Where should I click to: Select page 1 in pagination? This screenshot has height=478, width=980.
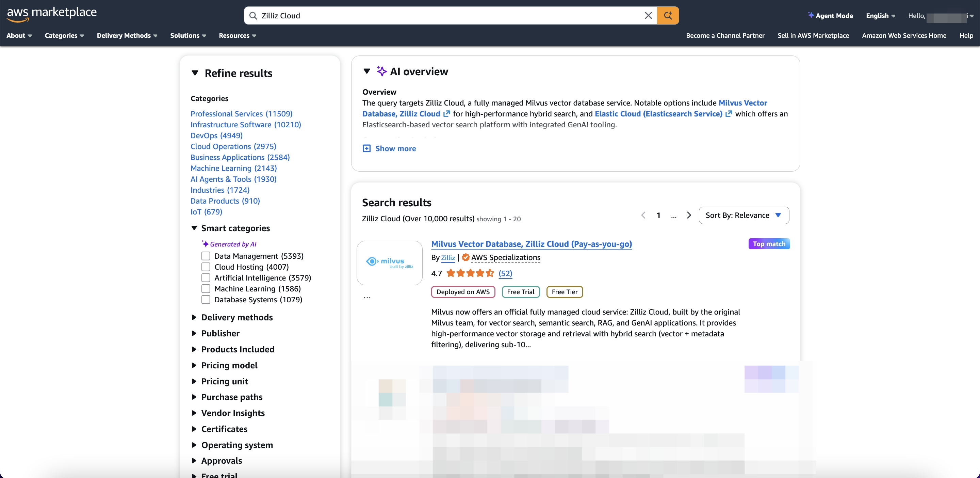tap(658, 216)
